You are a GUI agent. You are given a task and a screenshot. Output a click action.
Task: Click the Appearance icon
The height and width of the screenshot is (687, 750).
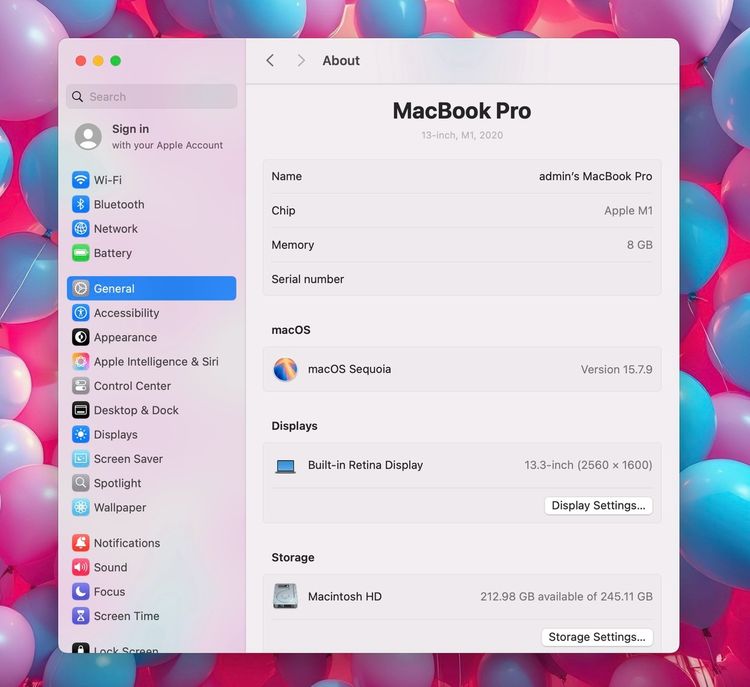click(80, 337)
